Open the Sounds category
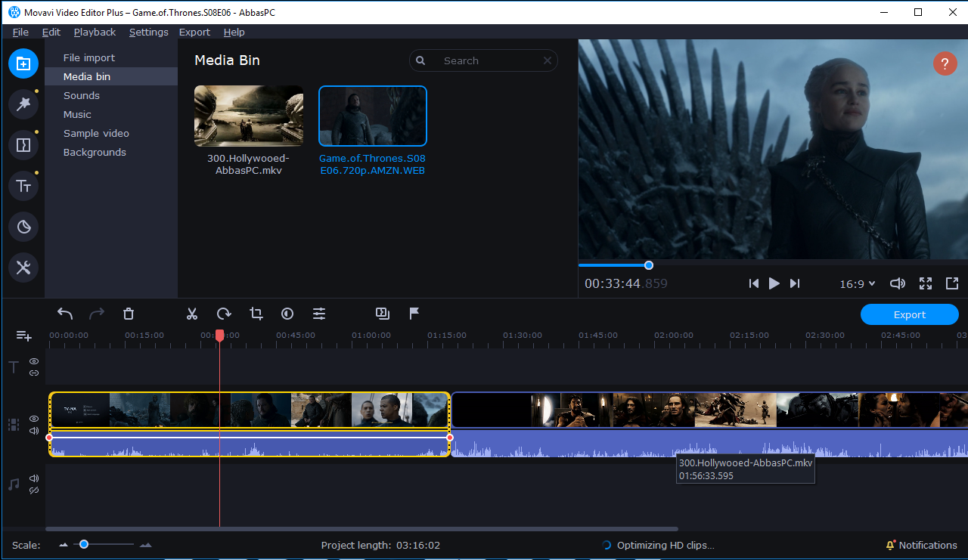 point(111,95)
